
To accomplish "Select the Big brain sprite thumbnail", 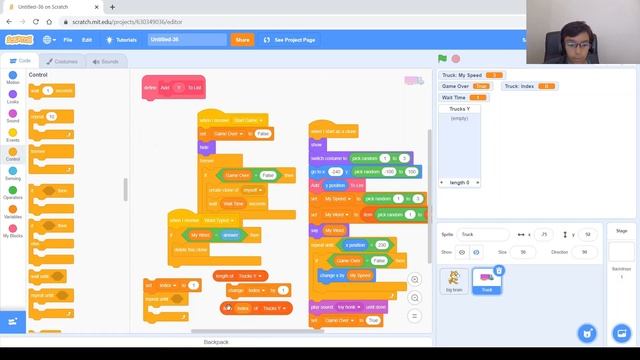I will (454, 281).
